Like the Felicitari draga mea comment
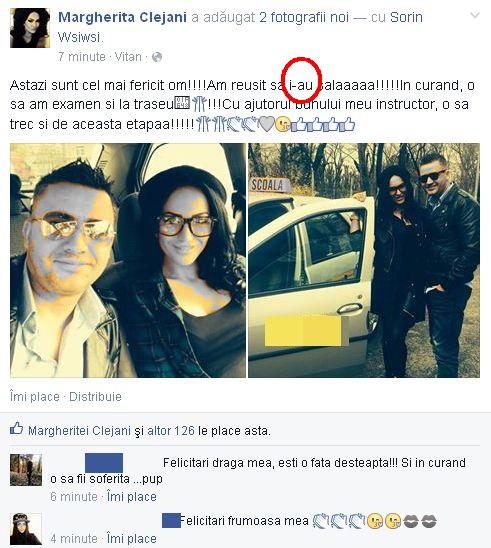The image size is (491, 548). pyautogui.click(x=132, y=497)
